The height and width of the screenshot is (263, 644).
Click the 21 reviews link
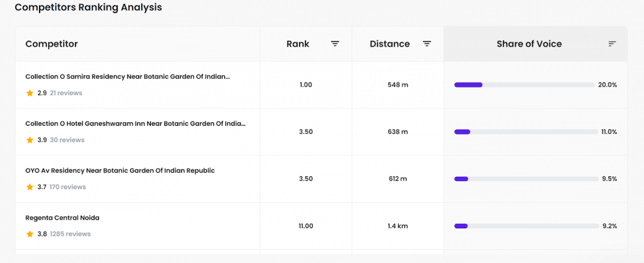pyautogui.click(x=66, y=93)
